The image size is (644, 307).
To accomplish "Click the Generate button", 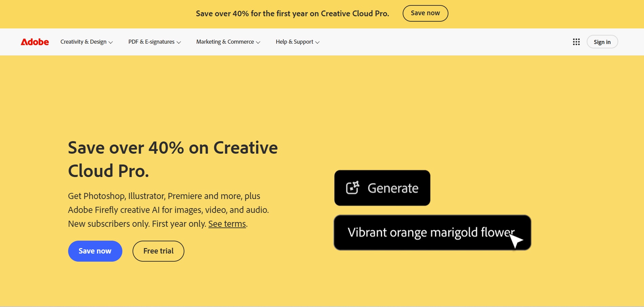I will pyautogui.click(x=382, y=188).
